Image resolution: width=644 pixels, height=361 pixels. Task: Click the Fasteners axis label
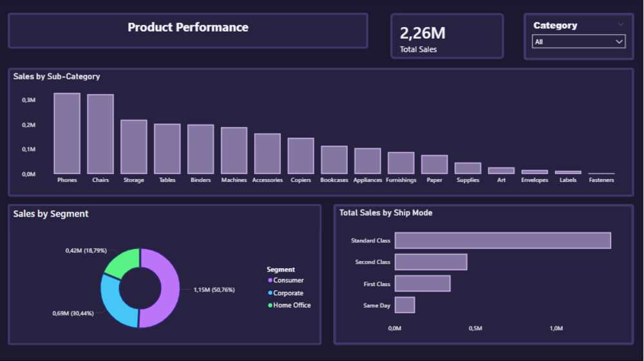(x=601, y=180)
